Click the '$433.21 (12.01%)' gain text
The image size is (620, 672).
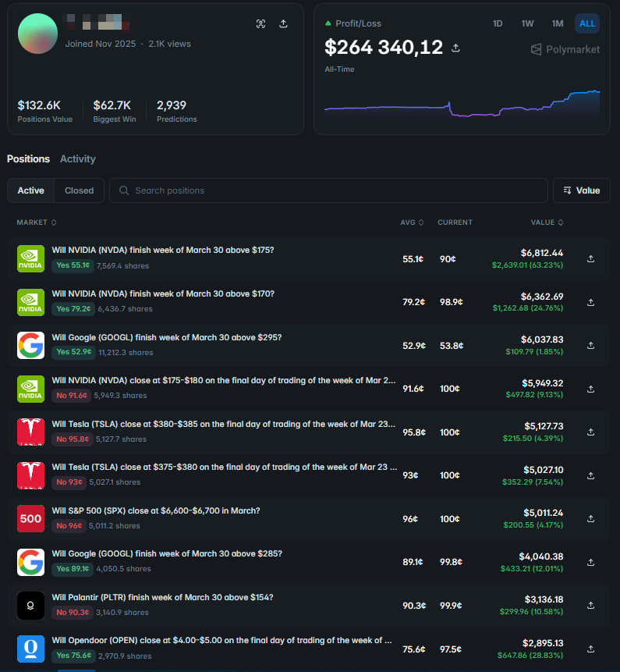pos(532,569)
